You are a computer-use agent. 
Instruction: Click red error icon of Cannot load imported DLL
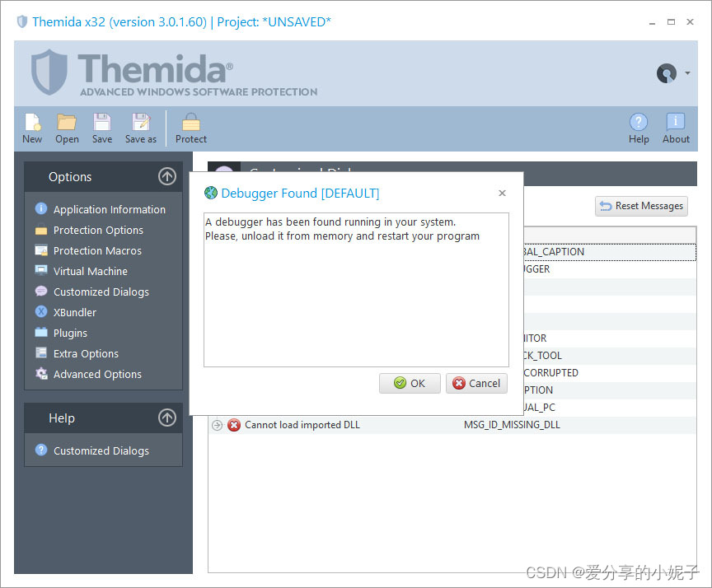tap(234, 425)
